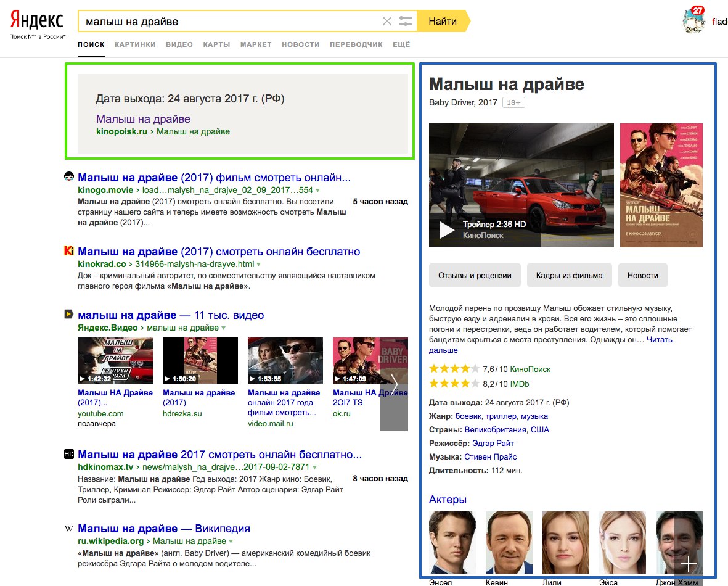Open director Эдгар Райт link

493,444
